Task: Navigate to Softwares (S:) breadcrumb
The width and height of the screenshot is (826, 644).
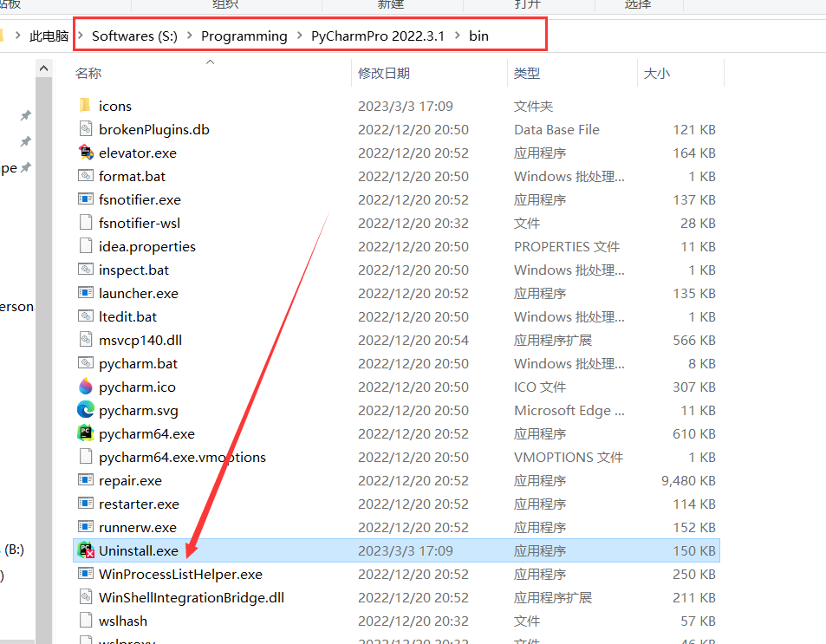Action: pyautogui.click(x=134, y=36)
